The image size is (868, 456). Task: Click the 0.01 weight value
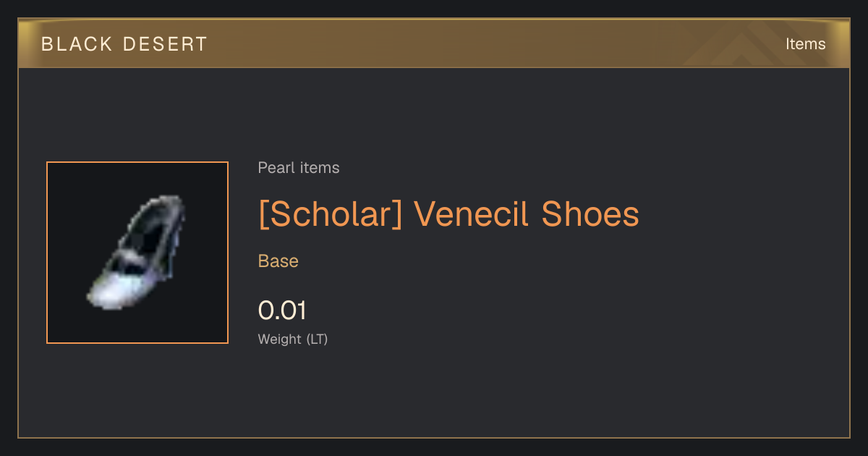click(282, 311)
